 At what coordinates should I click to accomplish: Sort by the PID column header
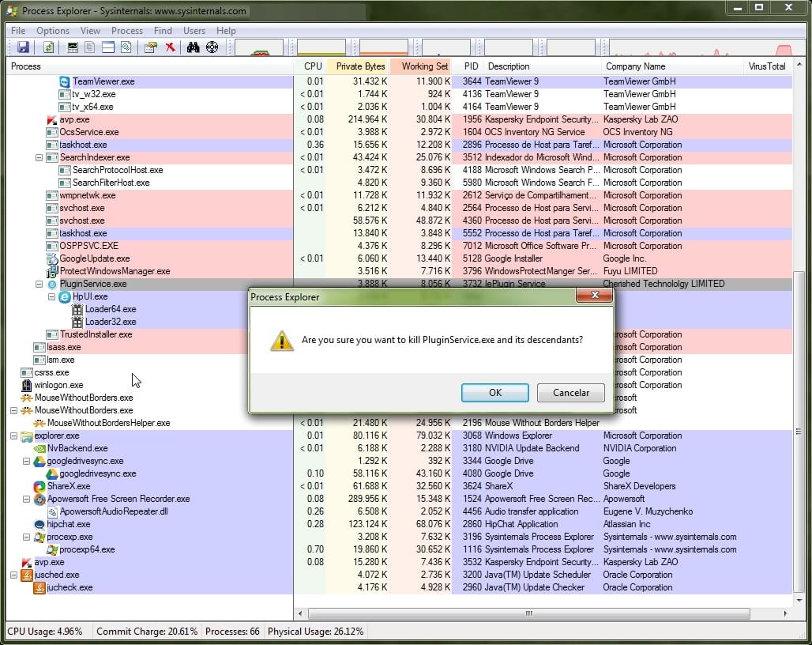pyautogui.click(x=468, y=66)
